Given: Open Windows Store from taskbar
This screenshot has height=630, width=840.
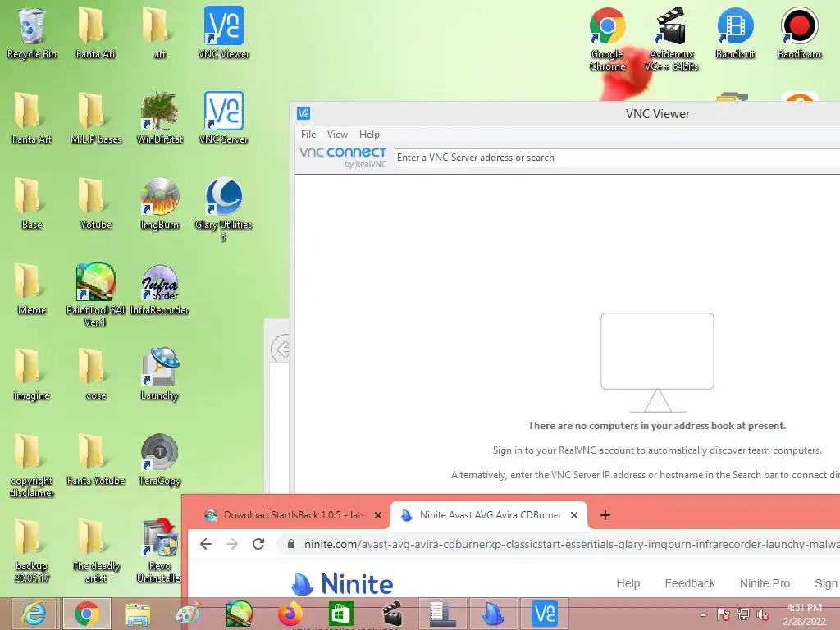Looking at the screenshot, I should 340,614.
